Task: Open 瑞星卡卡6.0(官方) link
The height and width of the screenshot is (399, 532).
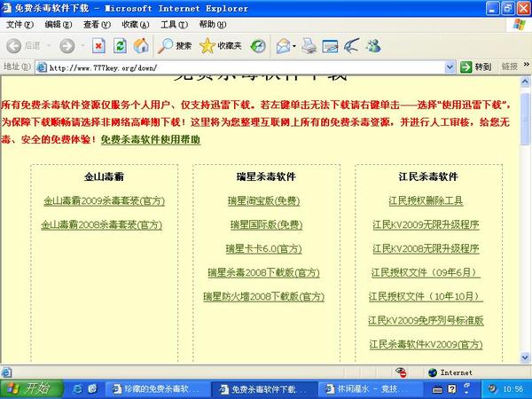Action: click(x=263, y=248)
